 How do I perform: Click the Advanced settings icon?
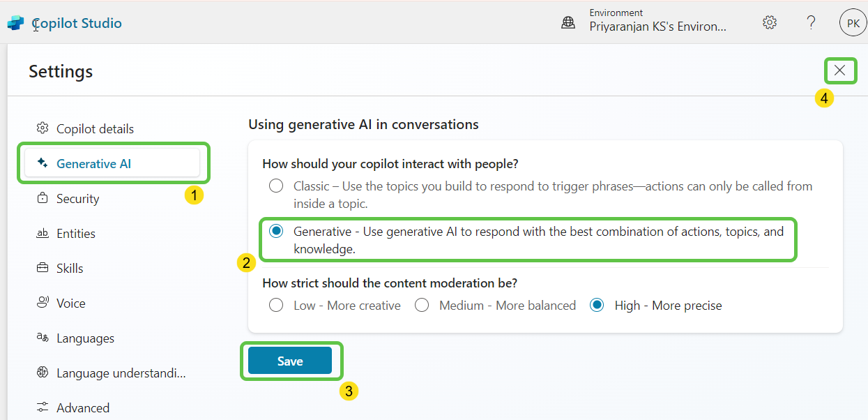coord(41,407)
